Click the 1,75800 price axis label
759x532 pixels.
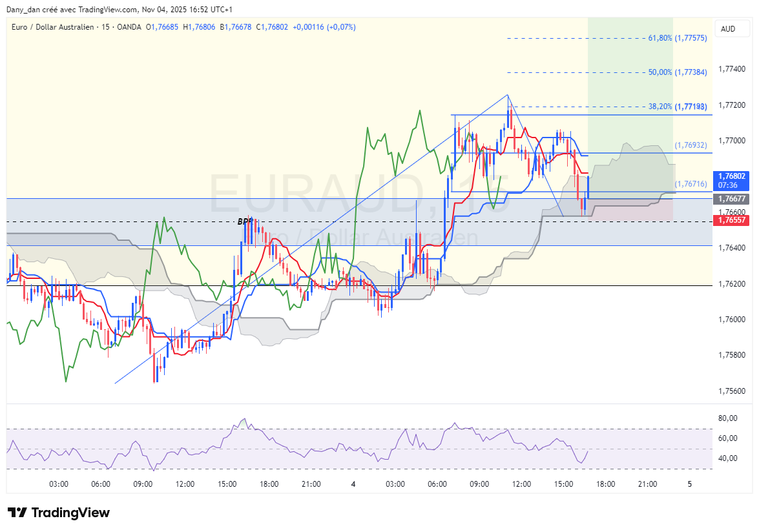coord(731,355)
